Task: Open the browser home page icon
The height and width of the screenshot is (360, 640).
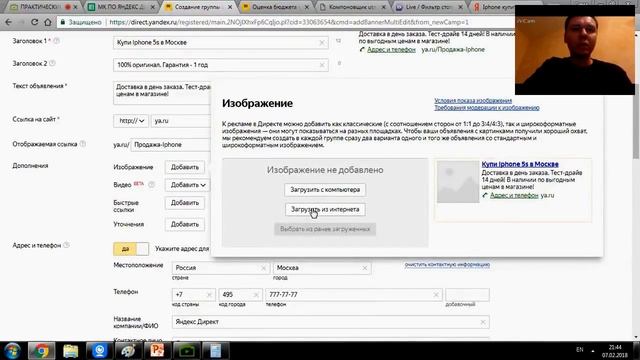Action: (x=48, y=22)
